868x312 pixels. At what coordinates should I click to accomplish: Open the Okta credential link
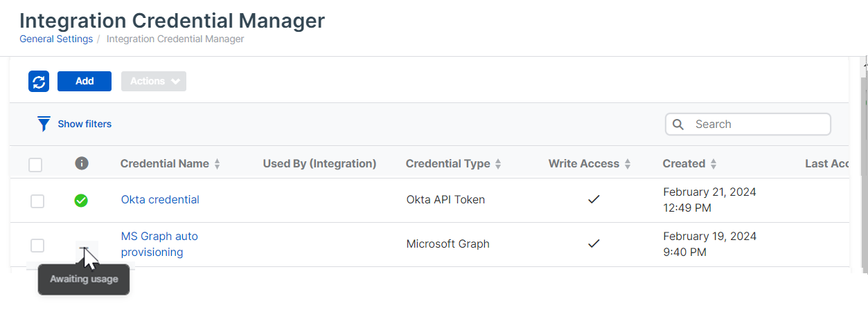pyautogui.click(x=160, y=200)
